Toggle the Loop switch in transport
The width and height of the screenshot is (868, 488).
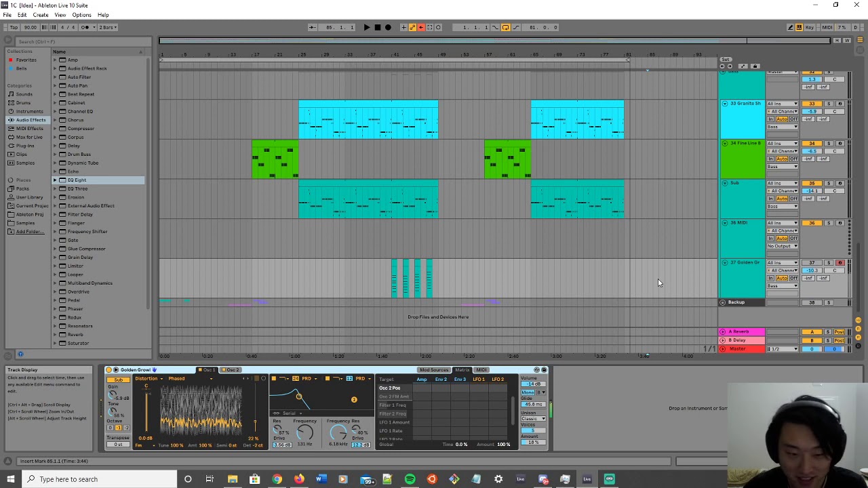(x=505, y=27)
